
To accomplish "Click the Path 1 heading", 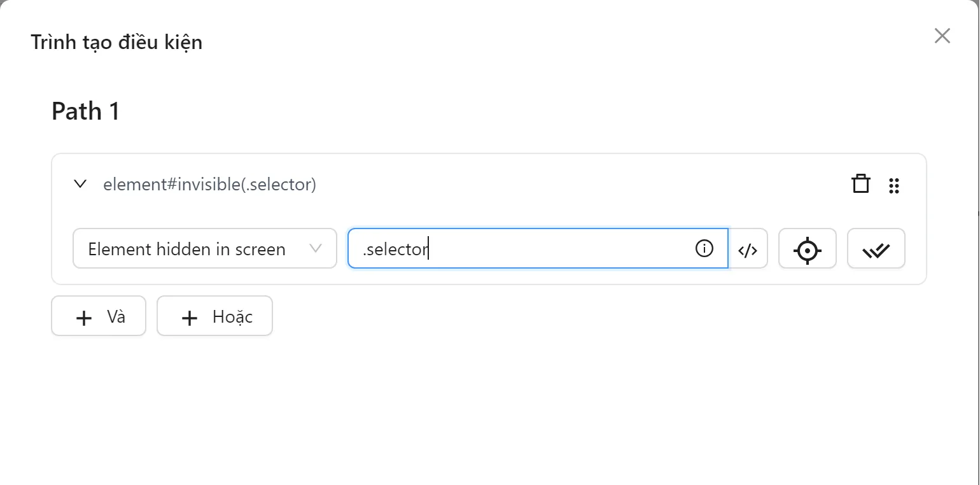I will (x=85, y=111).
